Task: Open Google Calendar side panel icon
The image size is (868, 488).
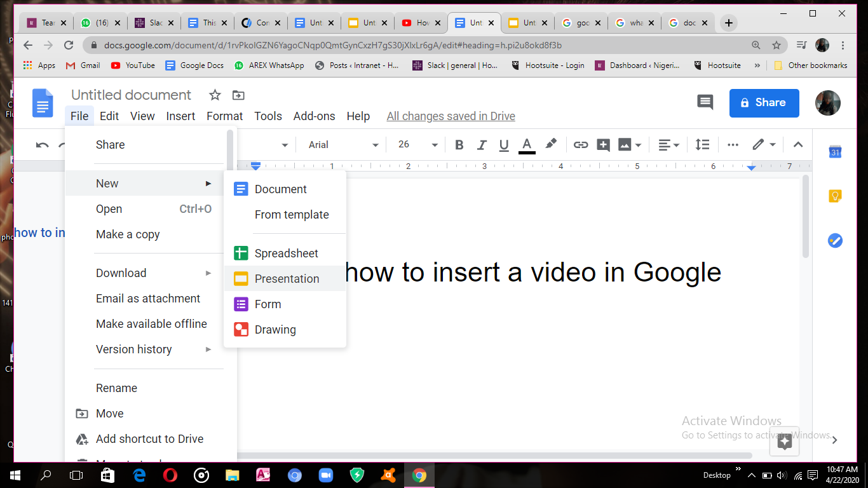Action: [835, 152]
